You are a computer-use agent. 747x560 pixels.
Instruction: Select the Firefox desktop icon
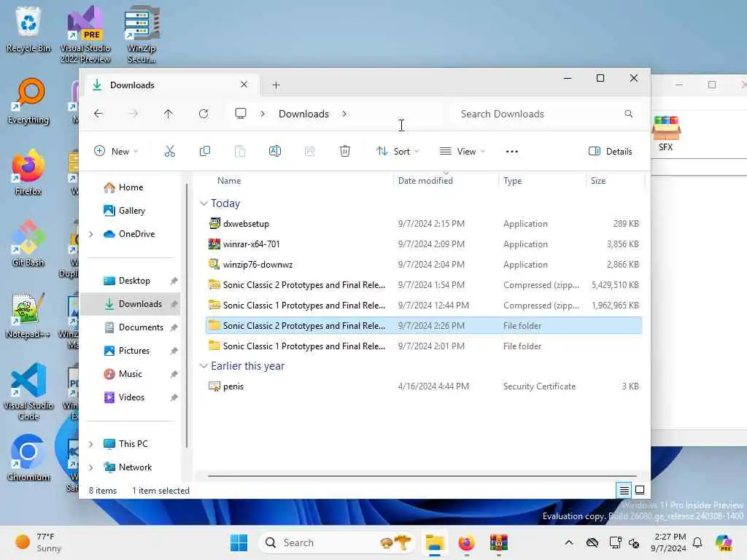click(x=28, y=172)
